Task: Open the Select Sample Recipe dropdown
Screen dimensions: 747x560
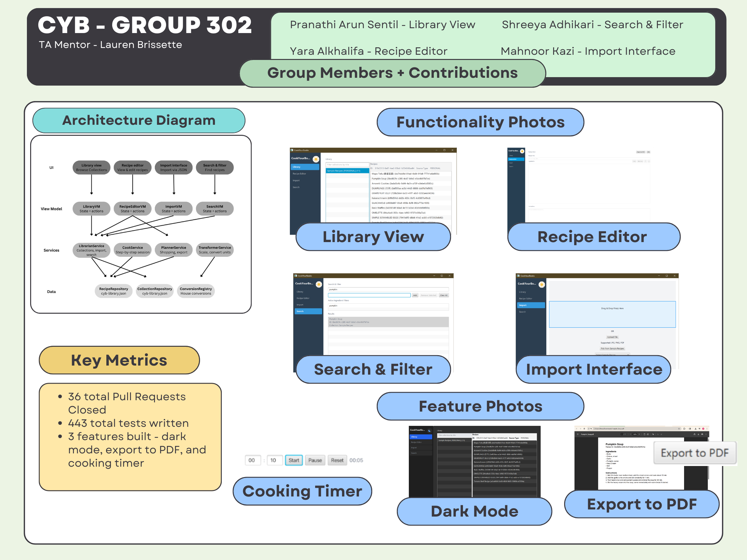Action: 612,355
